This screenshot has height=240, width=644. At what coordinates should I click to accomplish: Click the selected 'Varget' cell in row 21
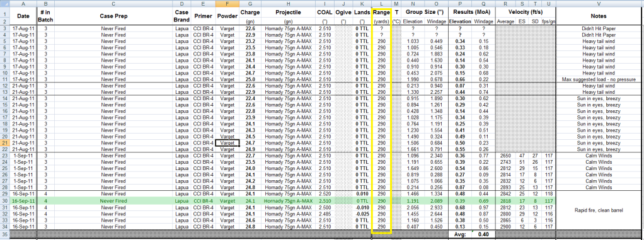(227, 143)
